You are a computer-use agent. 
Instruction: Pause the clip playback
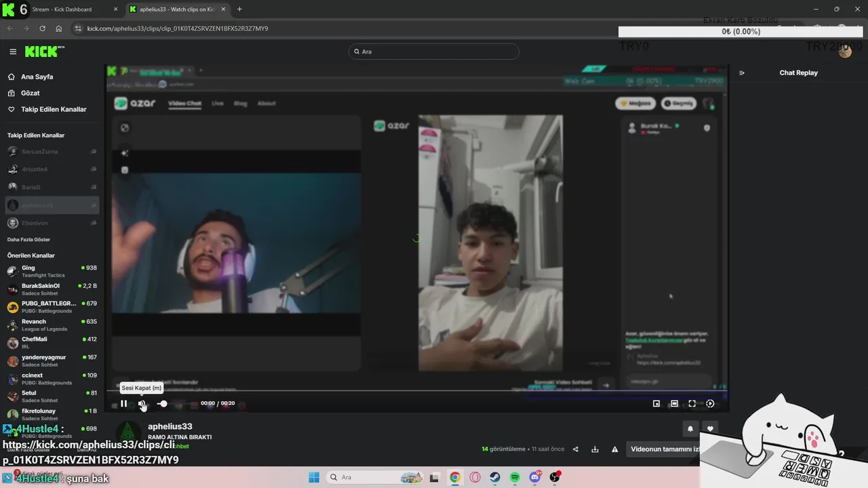123,403
